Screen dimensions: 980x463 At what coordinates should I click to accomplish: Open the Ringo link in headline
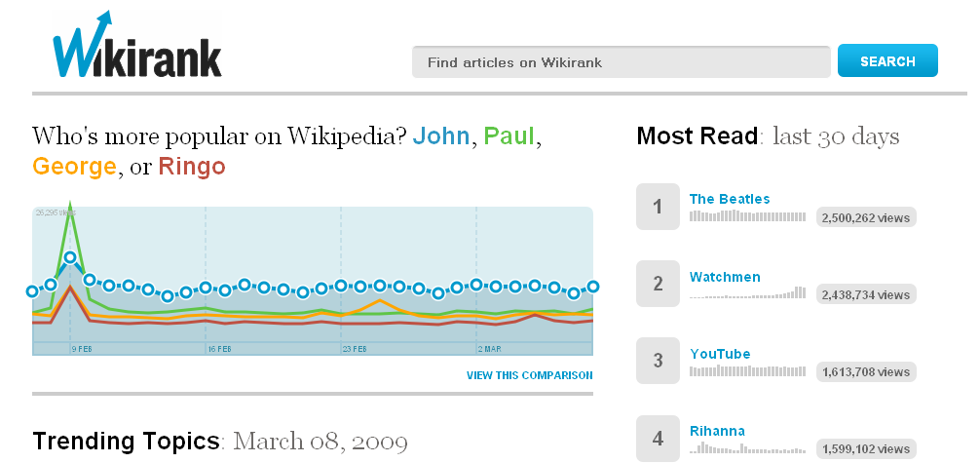[192, 167]
